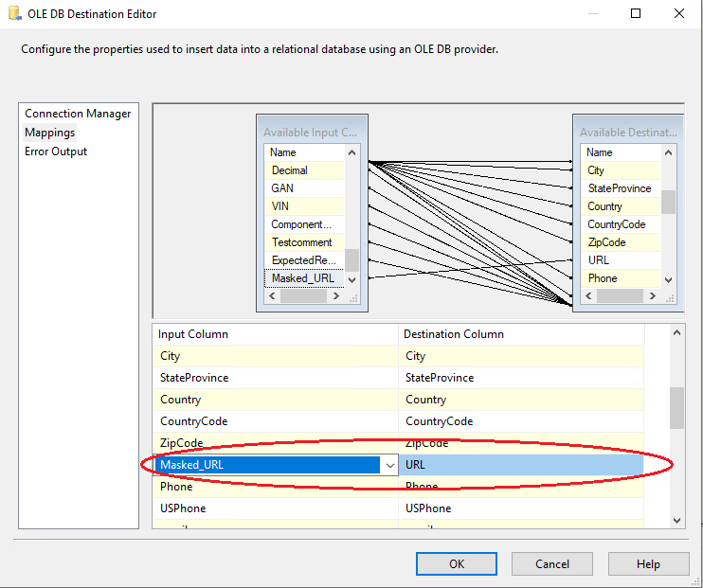The image size is (703, 588).
Task: Select VIN in the available input columns
Action: (282, 206)
